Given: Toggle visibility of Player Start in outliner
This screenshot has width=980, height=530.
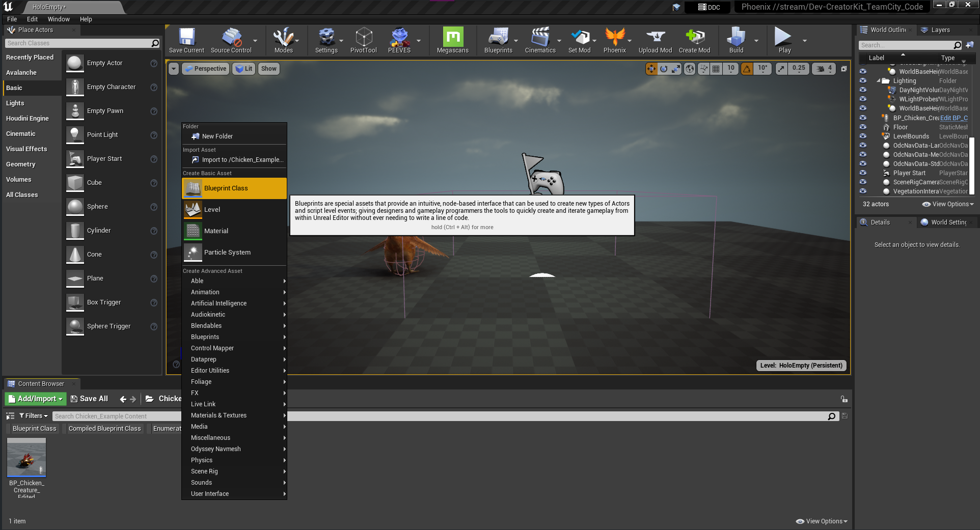Looking at the screenshot, I should [x=863, y=173].
